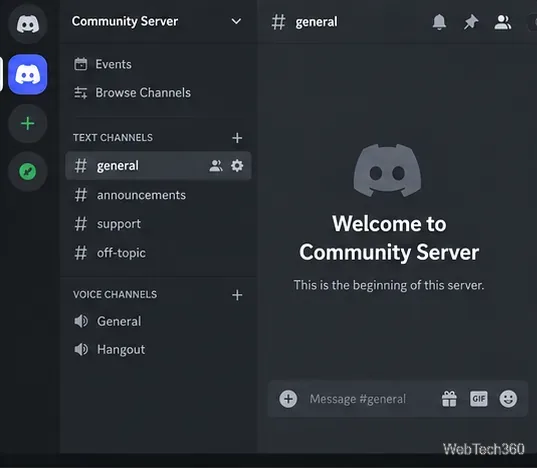Click invite people icon on general channel
537x468 pixels.
pyautogui.click(x=216, y=166)
